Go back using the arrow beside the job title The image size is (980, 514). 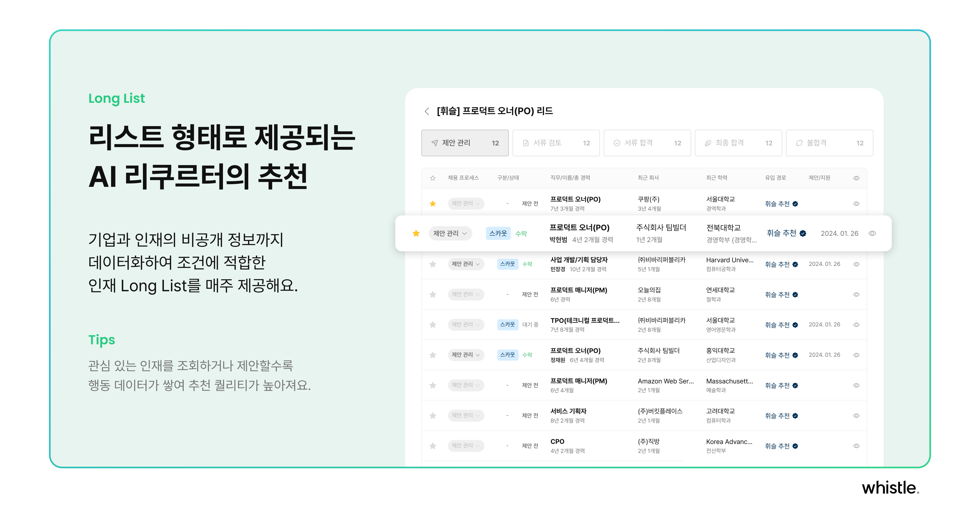427,111
